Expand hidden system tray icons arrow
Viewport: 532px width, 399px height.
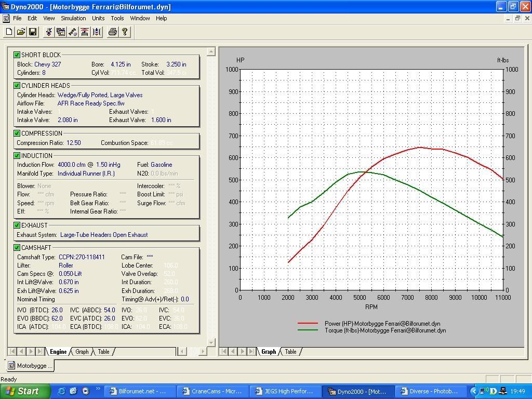pos(473,391)
